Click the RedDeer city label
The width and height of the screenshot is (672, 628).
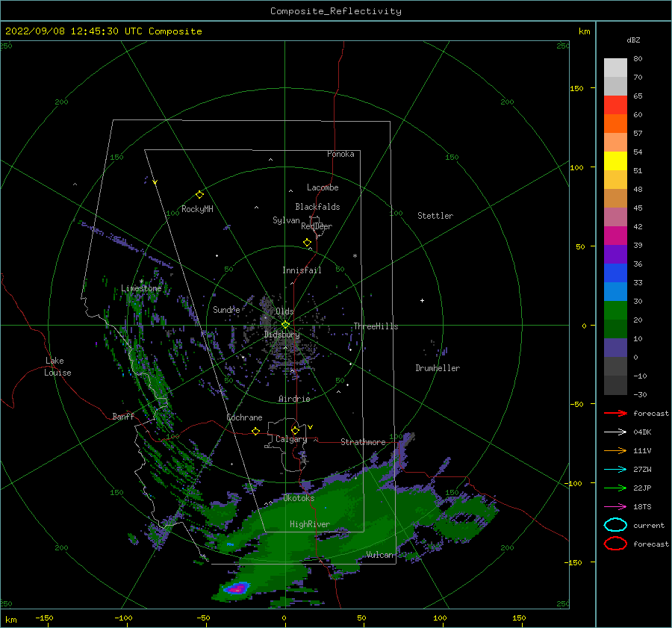coord(317,226)
